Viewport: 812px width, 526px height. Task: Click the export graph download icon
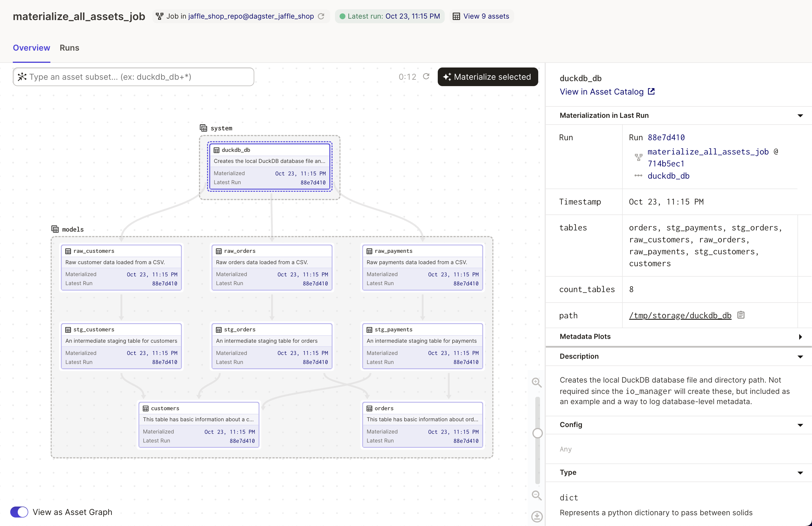click(537, 516)
